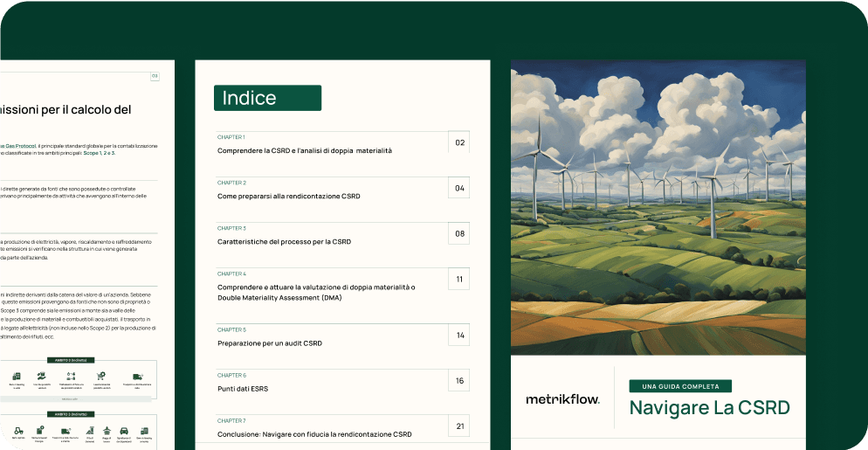868x450 pixels.
Task: Click the Gas Protocol green link text
Action: point(18,146)
